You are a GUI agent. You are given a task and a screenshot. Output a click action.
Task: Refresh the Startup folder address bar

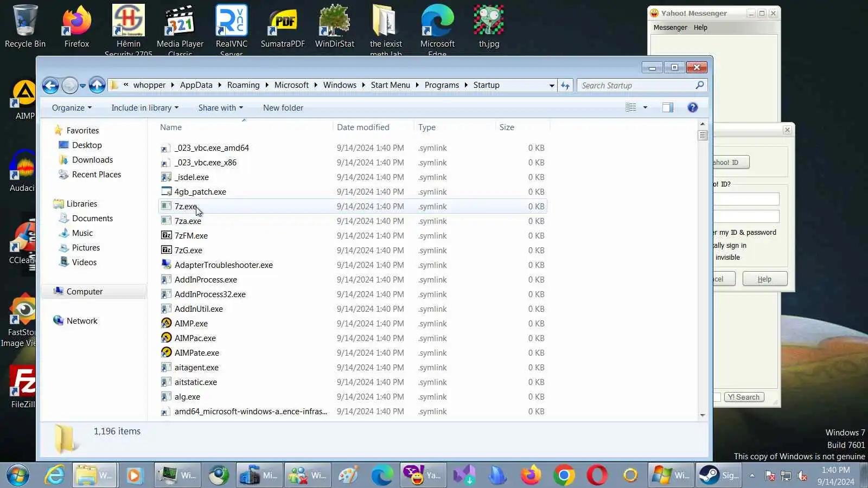[565, 85]
